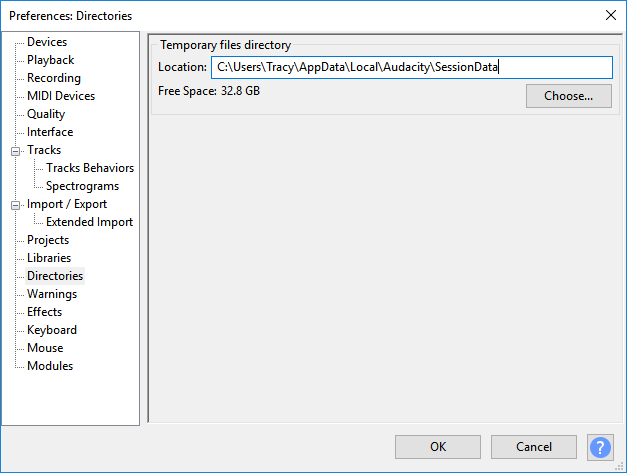This screenshot has width=627, height=473.
Task: Collapse the Import / Export tree node
Action: [x=16, y=205]
